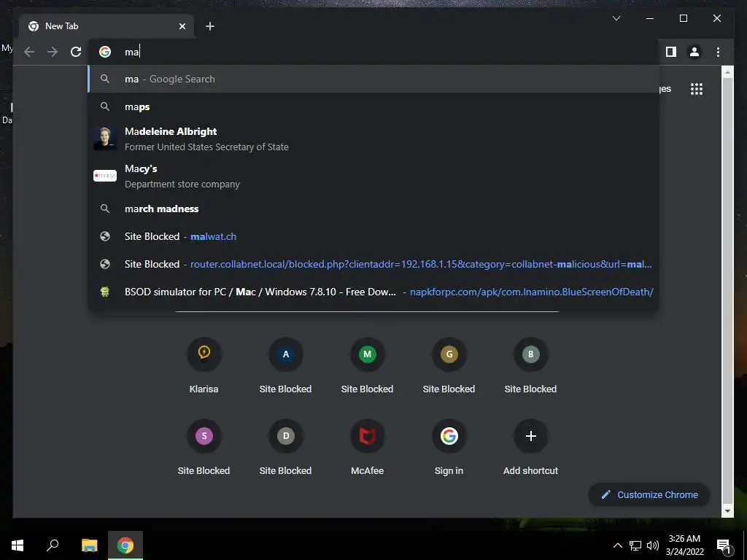The image size is (747, 560).
Task: Pick the Macy's suggestion
Action: tap(373, 176)
